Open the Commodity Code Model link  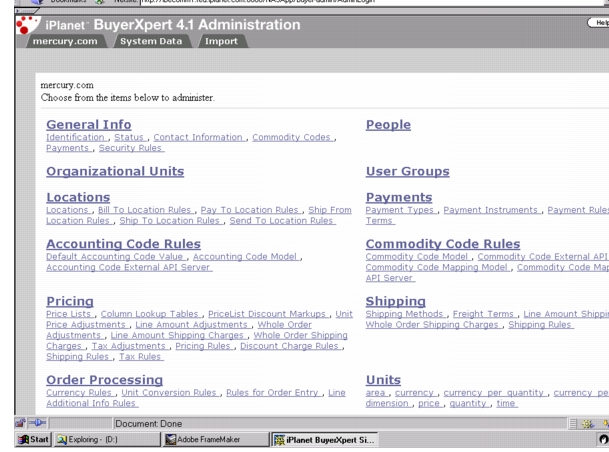(417, 257)
